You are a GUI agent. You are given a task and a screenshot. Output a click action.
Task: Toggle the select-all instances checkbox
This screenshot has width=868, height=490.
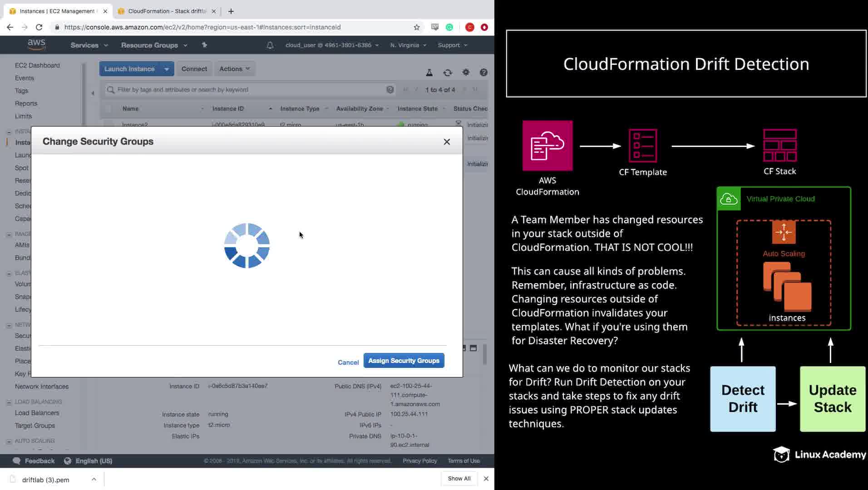pyautogui.click(x=108, y=109)
